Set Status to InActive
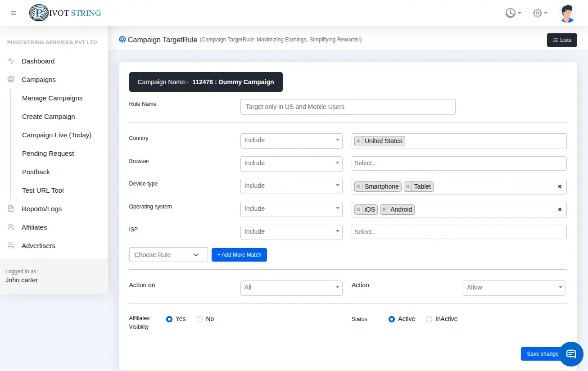 429,319
